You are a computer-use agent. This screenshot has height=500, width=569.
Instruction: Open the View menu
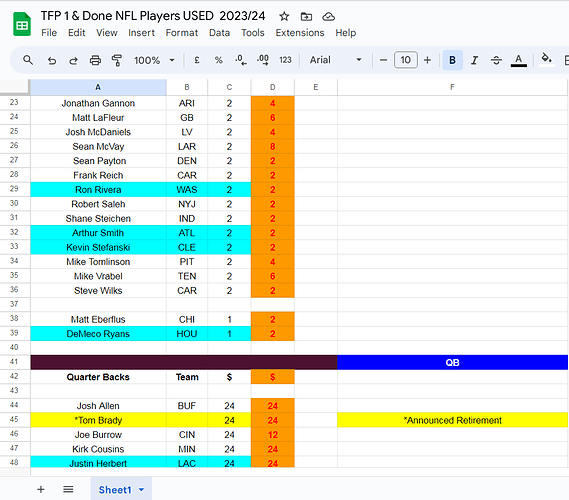tap(107, 33)
